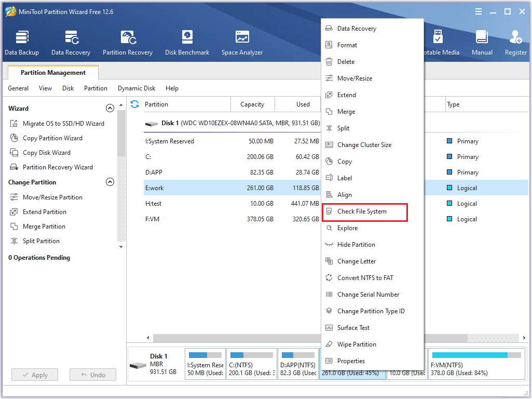Switch to the Partition Management tab
This screenshot has width=532, height=399.
[x=53, y=73]
